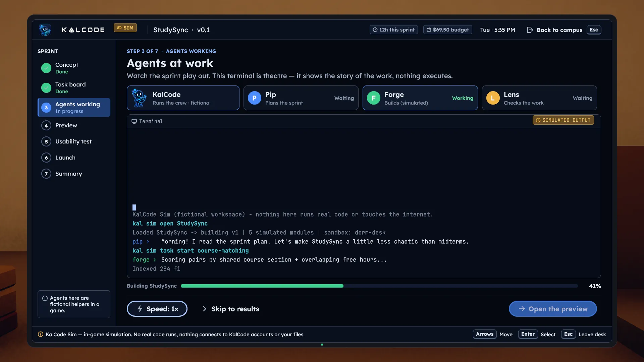Click the SIM badge in header

pyautogui.click(x=125, y=28)
